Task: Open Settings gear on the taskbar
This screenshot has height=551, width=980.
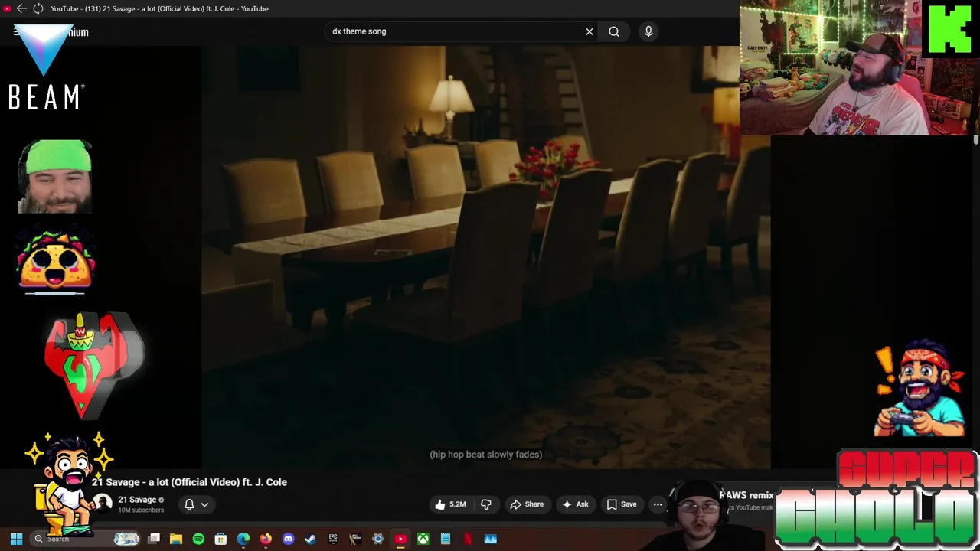Action: [378, 539]
